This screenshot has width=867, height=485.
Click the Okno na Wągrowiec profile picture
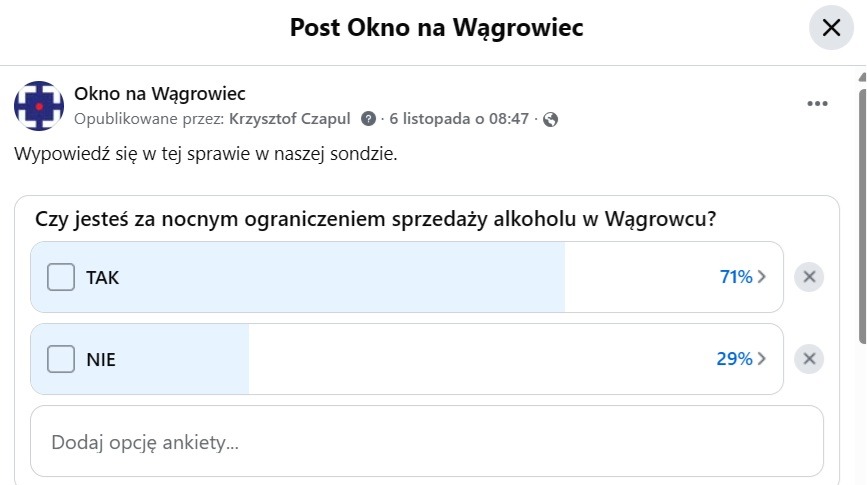39,106
